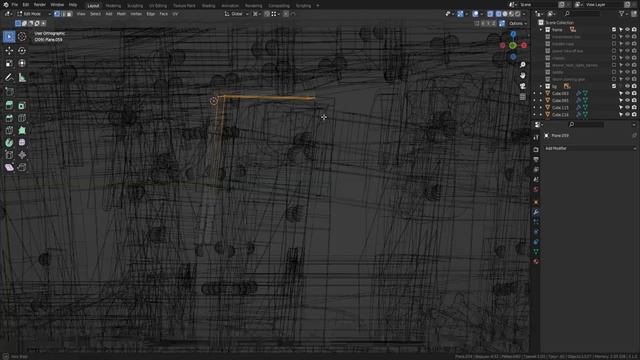Open the Window menu
Viewport: 640px width, 360px height.
(57, 4)
